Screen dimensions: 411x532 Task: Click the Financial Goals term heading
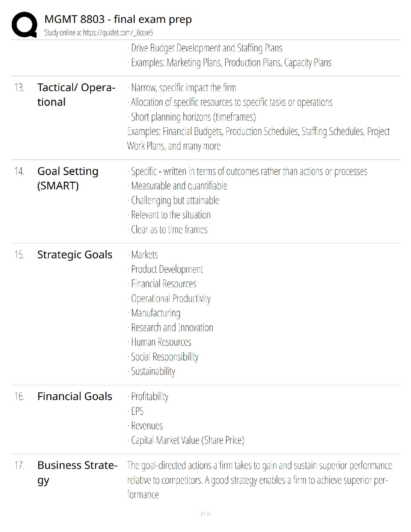pyautogui.click(x=75, y=396)
